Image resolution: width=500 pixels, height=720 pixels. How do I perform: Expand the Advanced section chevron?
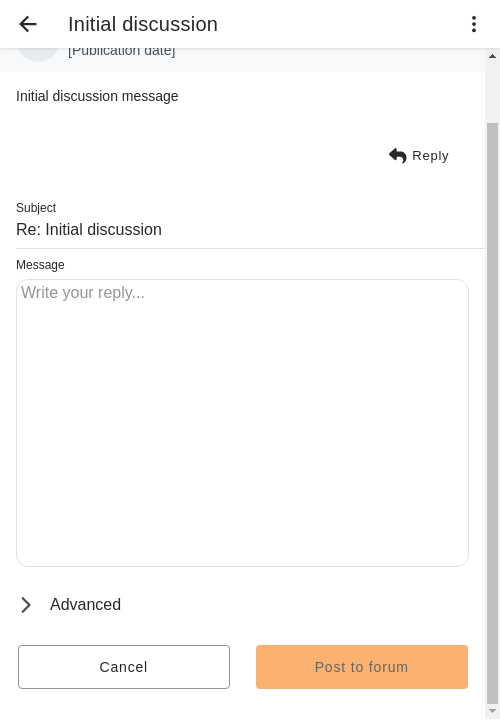point(26,605)
